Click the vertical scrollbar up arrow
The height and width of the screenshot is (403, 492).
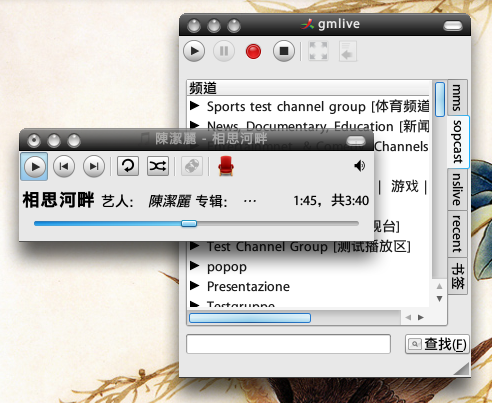pyautogui.click(x=440, y=286)
